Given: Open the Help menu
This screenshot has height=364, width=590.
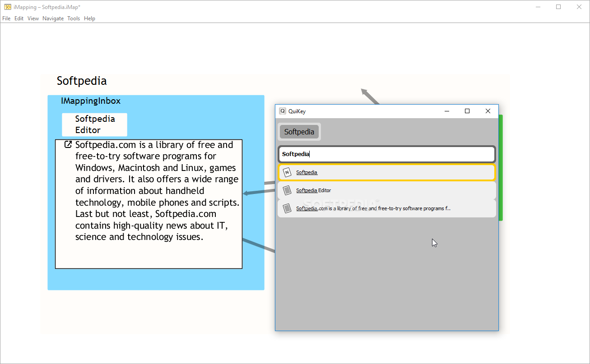Looking at the screenshot, I should tap(89, 18).
